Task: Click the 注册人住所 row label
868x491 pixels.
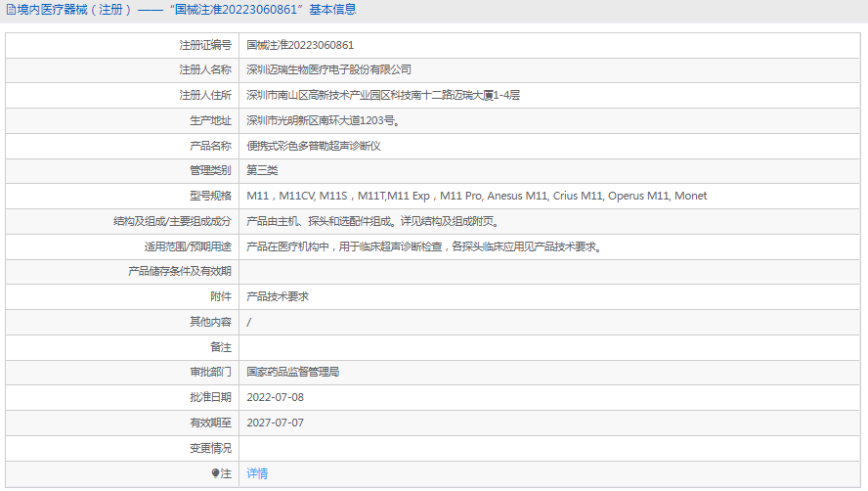Action: [x=205, y=95]
